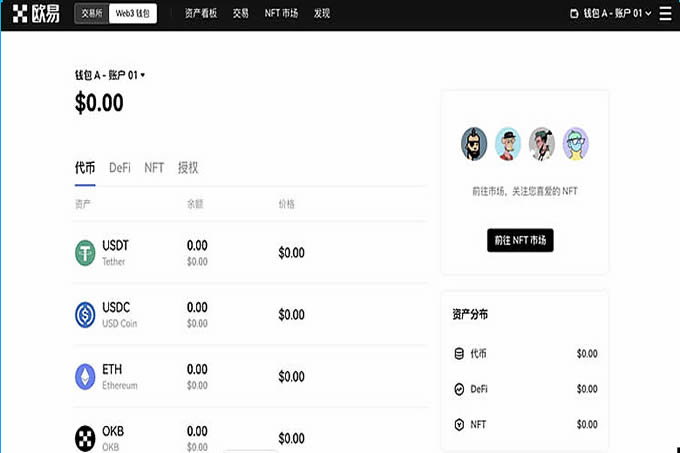Switch to the DeFi tab
Image resolution: width=680 pixels, height=453 pixels.
pos(120,168)
